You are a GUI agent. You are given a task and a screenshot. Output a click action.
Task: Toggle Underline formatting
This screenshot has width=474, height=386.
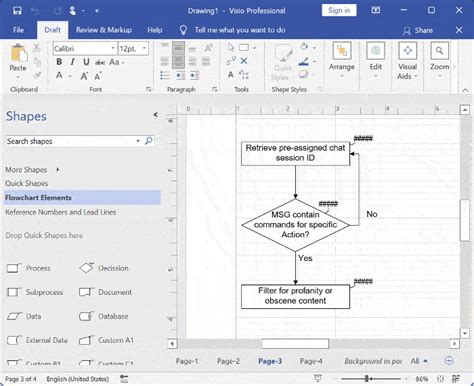tap(86, 62)
